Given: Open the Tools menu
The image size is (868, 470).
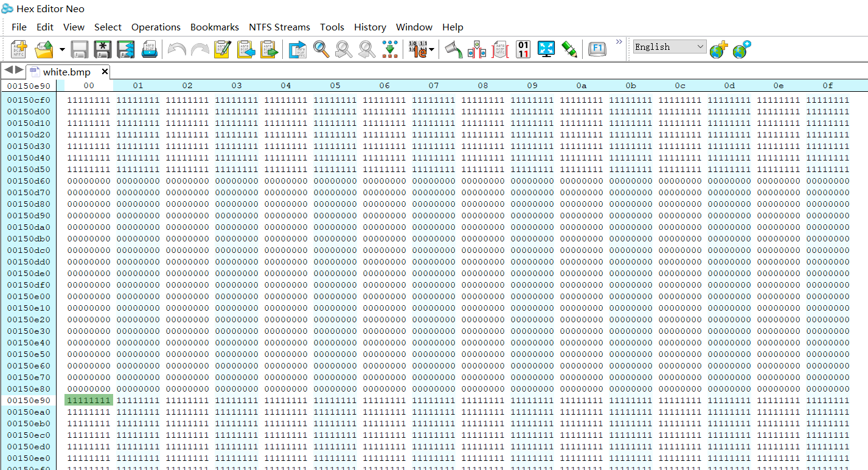Looking at the screenshot, I should 332,27.
